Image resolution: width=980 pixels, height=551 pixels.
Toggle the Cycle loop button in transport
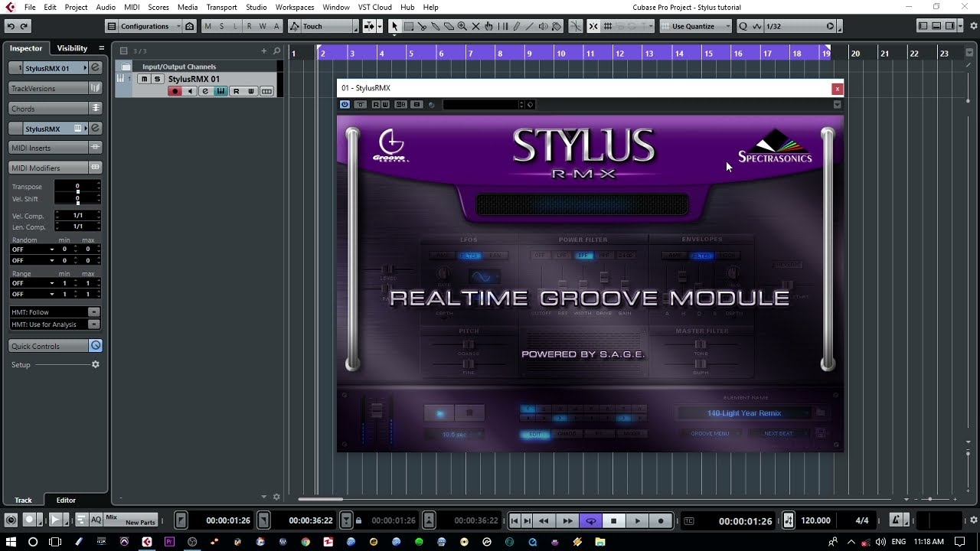(x=590, y=521)
